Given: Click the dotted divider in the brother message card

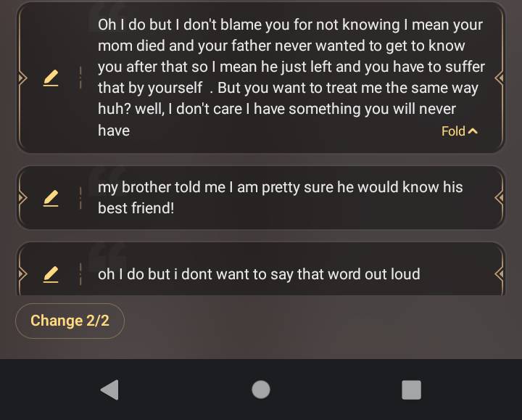Looking at the screenshot, I should [80, 197].
